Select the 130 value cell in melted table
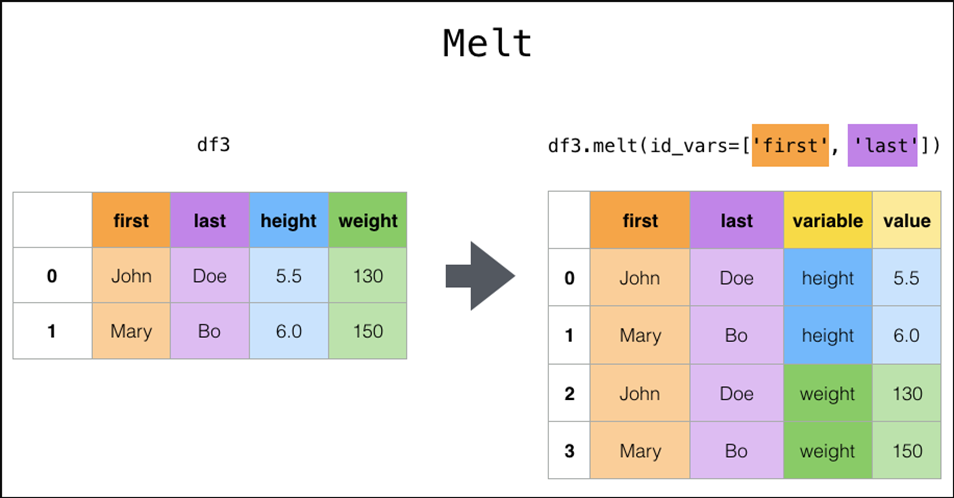Screen dimensions: 954x498 tap(907, 393)
